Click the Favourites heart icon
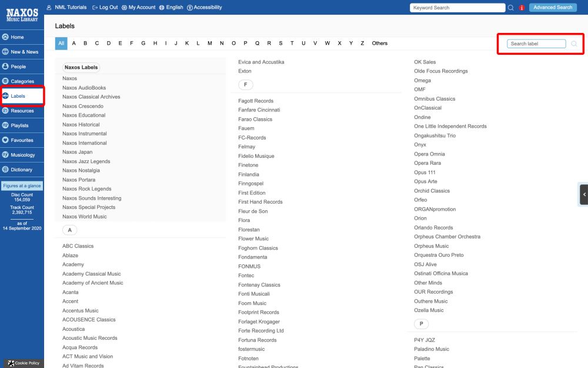This screenshot has width=588, height=368. (x=5, y=140)
